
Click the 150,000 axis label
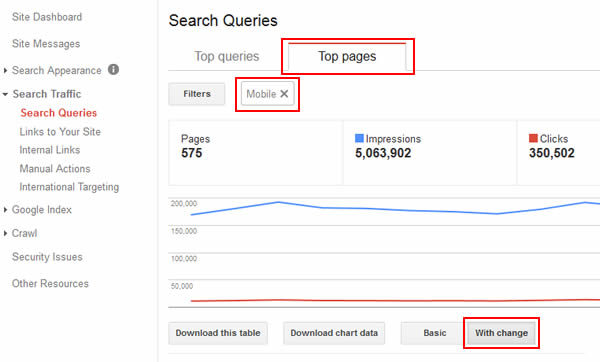tap(184, 231)
